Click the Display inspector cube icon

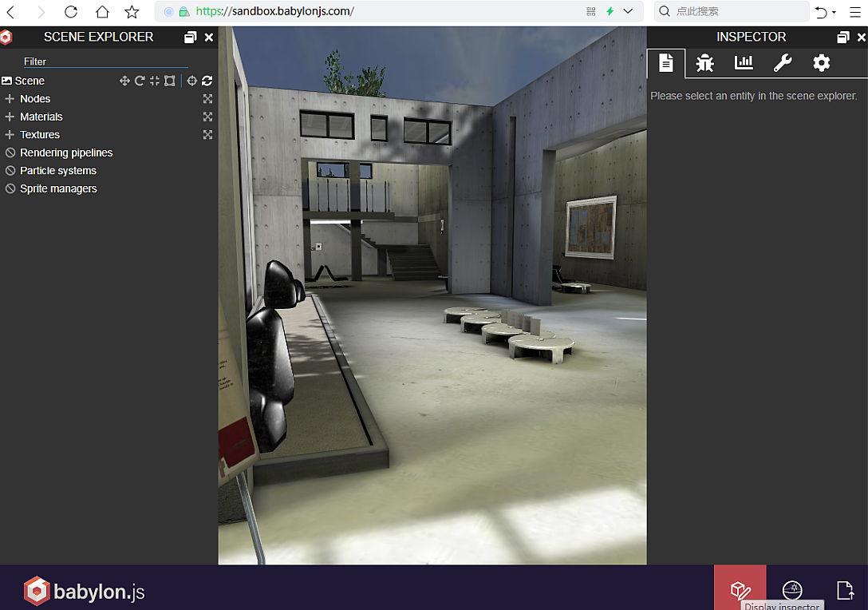coord(740,590)
